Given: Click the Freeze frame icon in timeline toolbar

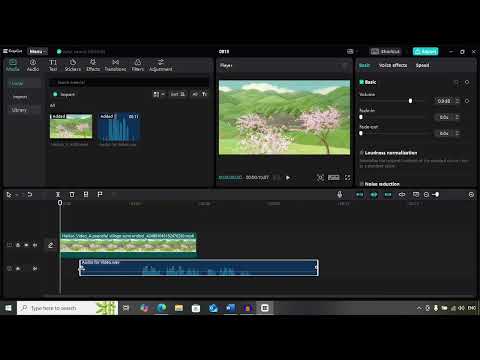Looking at the screenshot, I should click(86, 194).
